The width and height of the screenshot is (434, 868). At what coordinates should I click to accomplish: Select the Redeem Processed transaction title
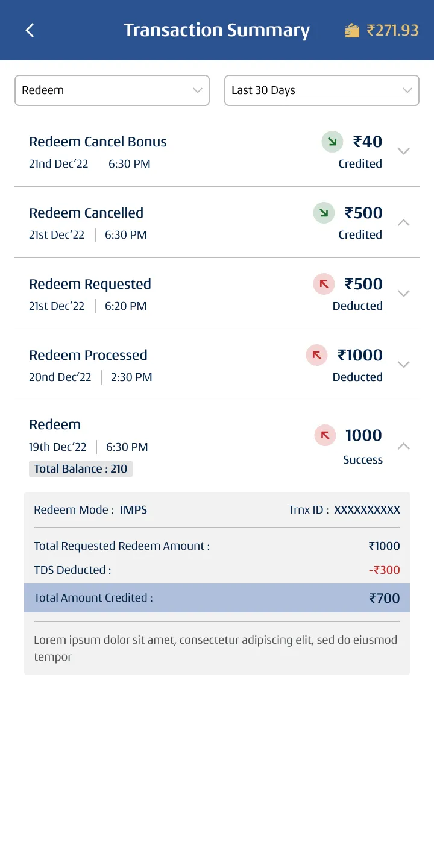[88, 355]
